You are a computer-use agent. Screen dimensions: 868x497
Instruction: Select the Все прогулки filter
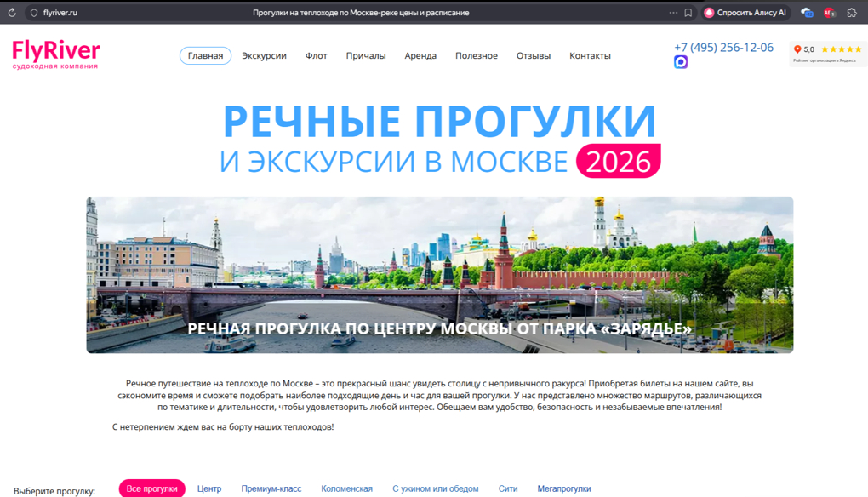(x=151, y=488)
